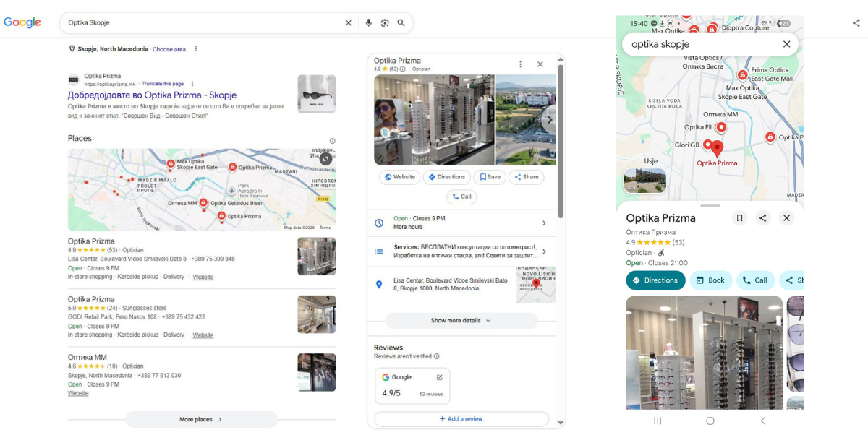Expand the More hours row chevron

coord(544,223)
